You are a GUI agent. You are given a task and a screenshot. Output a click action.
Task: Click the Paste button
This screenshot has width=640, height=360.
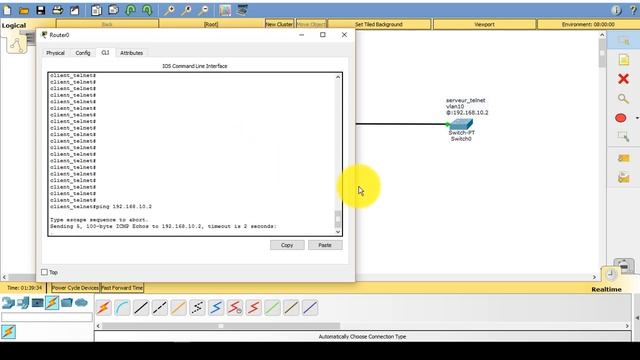[x=325, y=245]
